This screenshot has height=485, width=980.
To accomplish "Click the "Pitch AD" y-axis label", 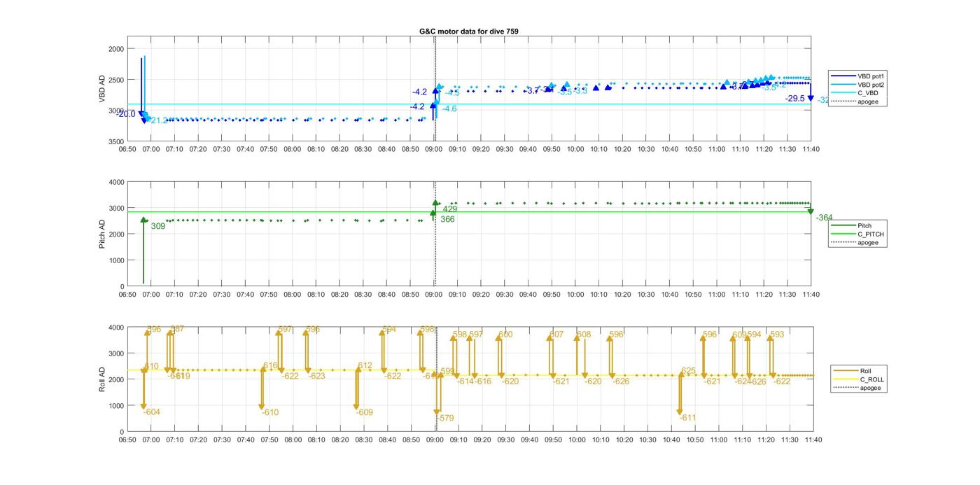I will (x=102, y=234).
